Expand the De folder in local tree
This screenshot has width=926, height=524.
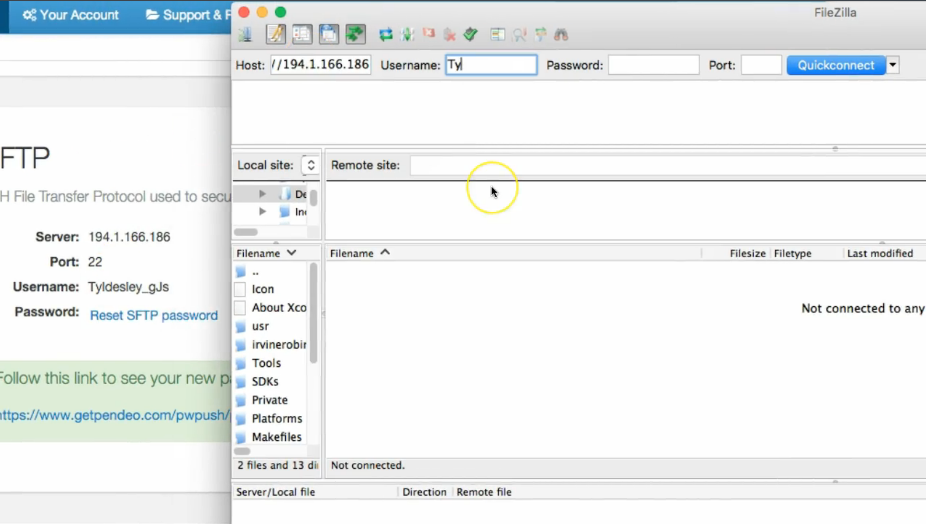tap(262, 194)
